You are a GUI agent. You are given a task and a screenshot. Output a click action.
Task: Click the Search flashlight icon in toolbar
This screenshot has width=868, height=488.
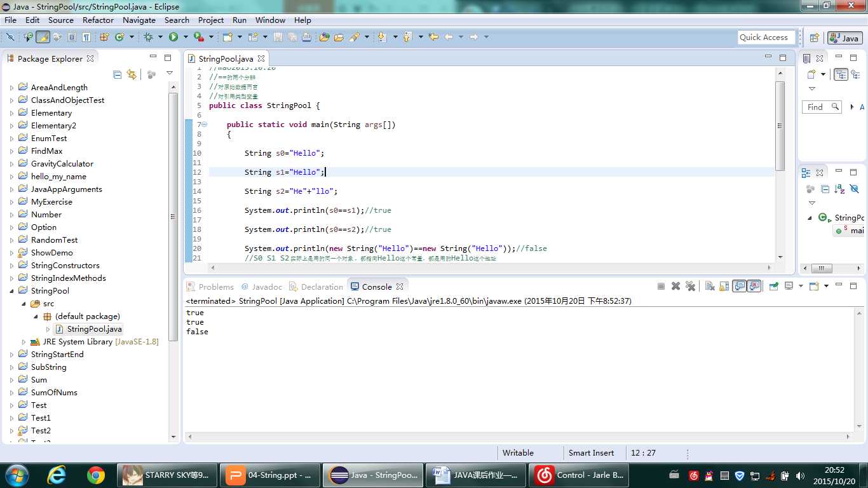354,37
